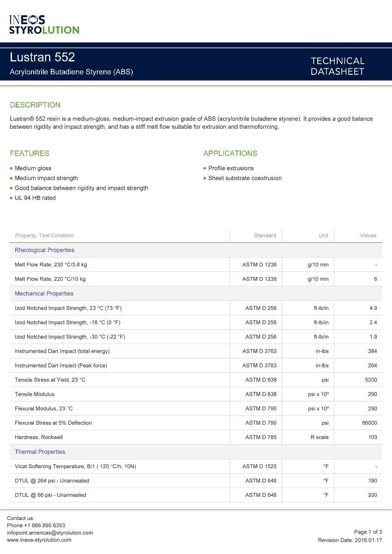Visit the www.ineos-styrolution.com website link
Image resolution: width=392 pixels, height=554 pixels.
39,540
